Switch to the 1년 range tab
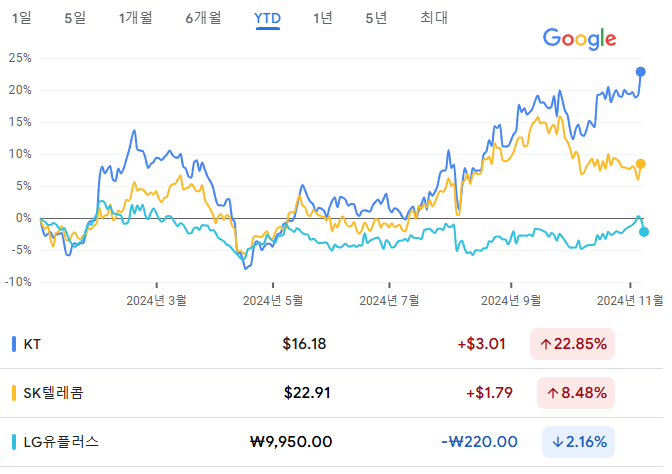Image resolution: width=672 pixels, height=474 pixels. [323, 18]
